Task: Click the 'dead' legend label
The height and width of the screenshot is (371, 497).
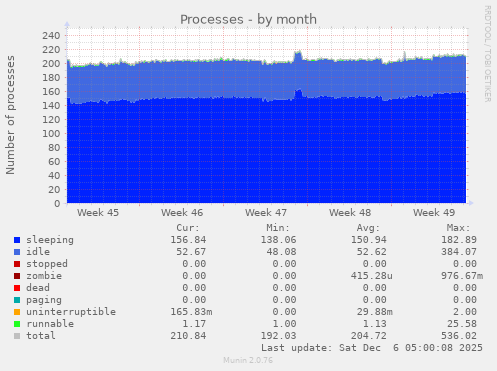Action: 38,288
